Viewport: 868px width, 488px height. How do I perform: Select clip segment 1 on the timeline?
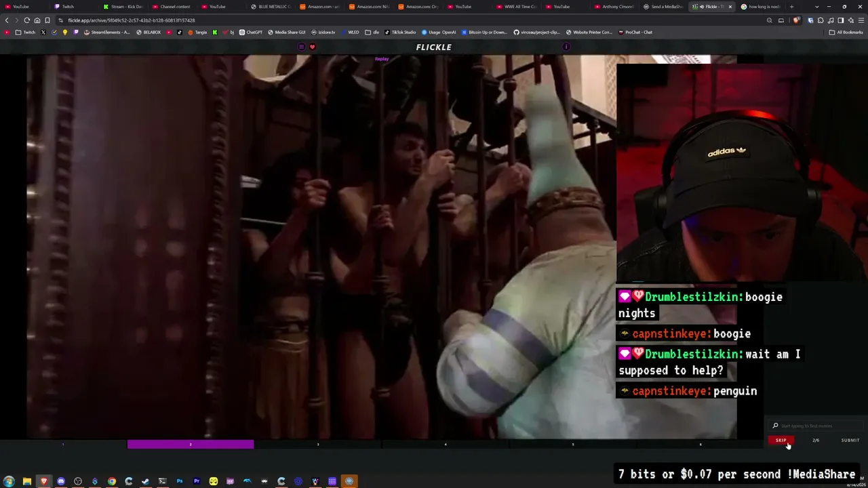click(x=63, y=445)
